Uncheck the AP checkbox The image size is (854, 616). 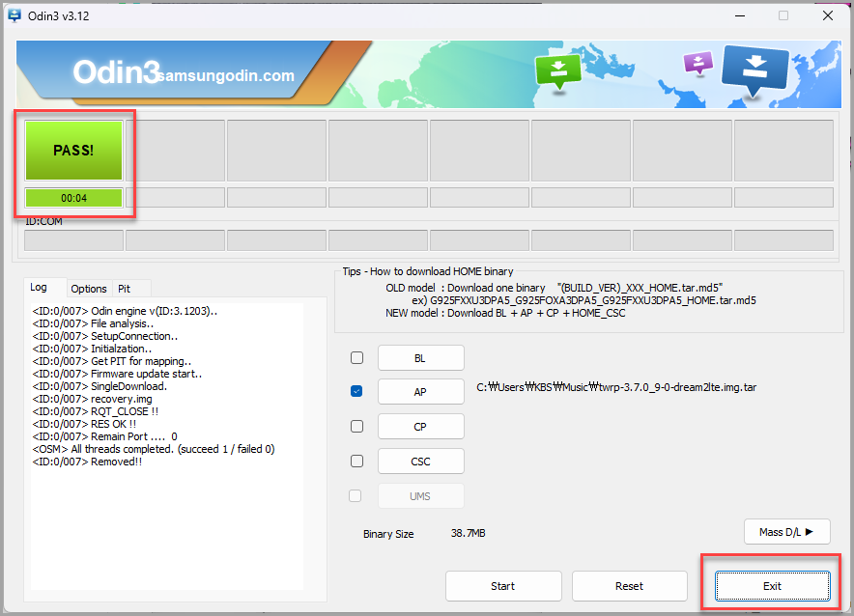(x=356, y=391)
